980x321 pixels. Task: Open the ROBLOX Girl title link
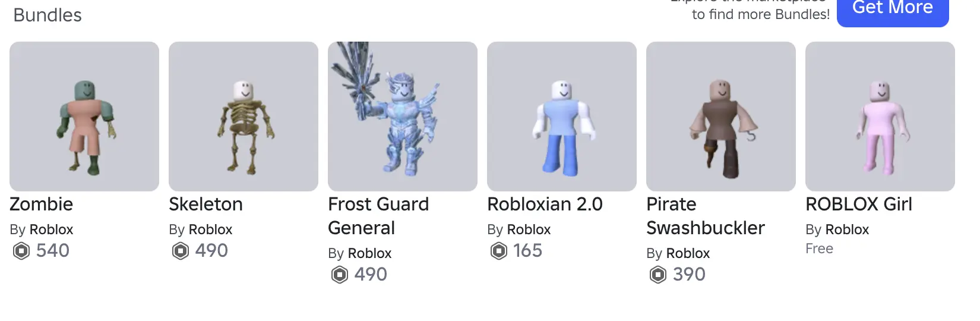tap(859, 204)
